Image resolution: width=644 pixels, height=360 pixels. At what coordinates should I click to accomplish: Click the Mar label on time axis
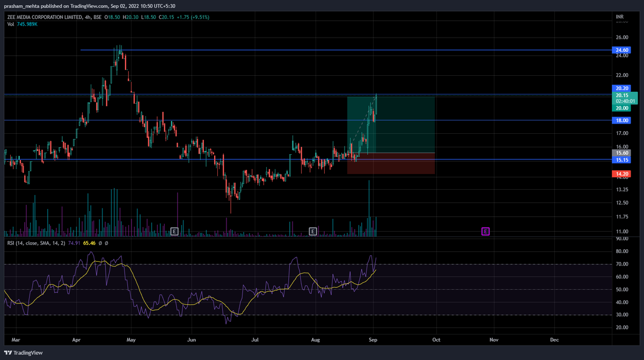pos(16,340)
